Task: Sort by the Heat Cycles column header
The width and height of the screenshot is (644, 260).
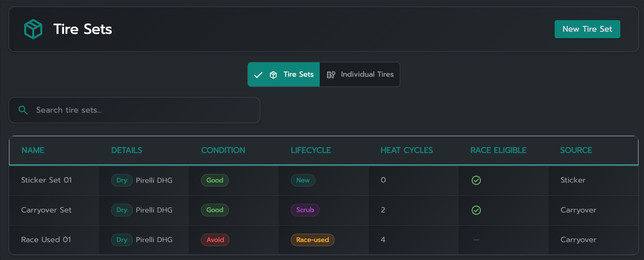Action: click(407, 150)
